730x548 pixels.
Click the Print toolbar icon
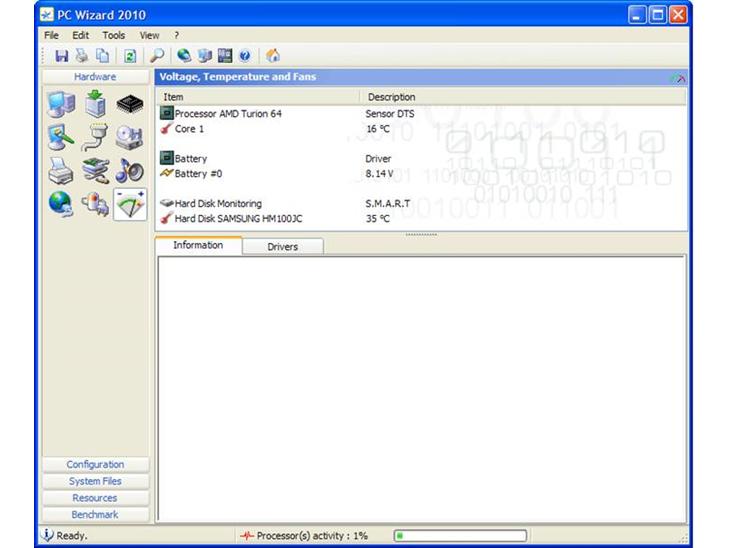click(82, 56)
